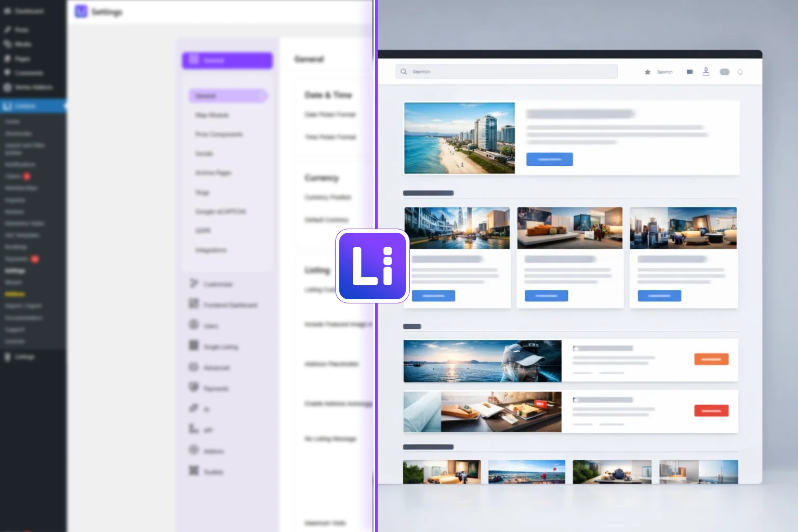Image resolution: width=798 pixels, height=532 pixels.
Task: Open the Frontend Dashboard settings icon
Action: [194, 304]
